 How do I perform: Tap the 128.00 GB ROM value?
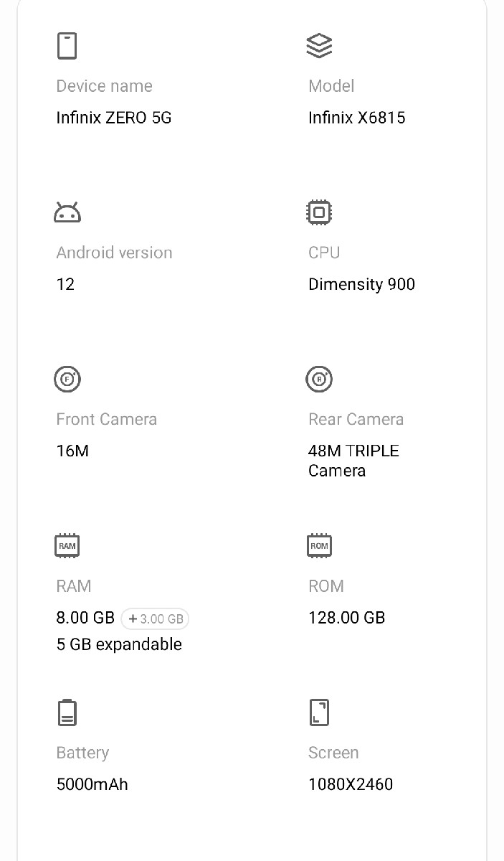346,618
